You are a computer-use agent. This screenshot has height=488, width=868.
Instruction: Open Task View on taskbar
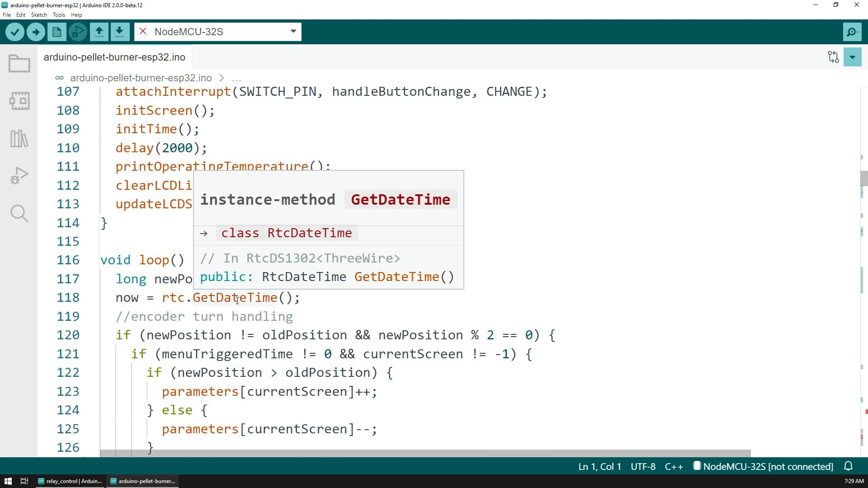24,481
